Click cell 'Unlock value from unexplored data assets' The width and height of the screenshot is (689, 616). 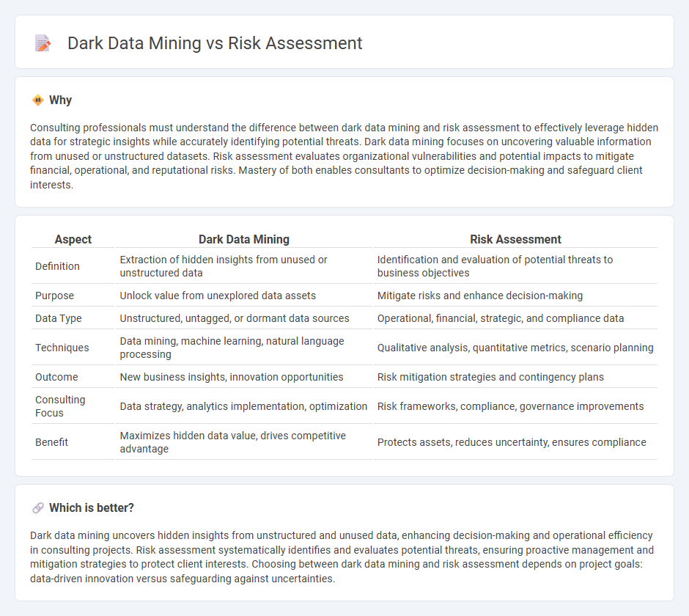click(244, 296)
